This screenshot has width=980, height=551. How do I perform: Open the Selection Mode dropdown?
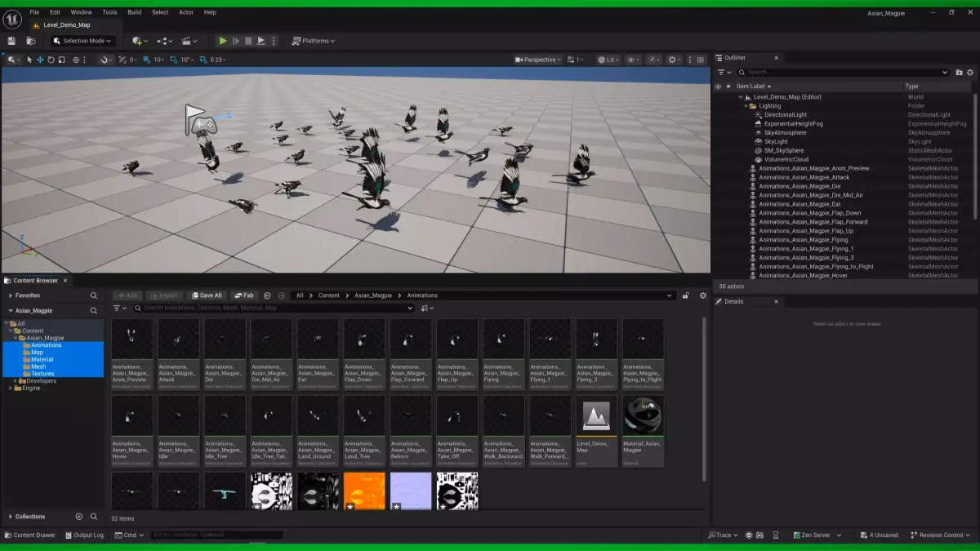(x=83, y=41)
